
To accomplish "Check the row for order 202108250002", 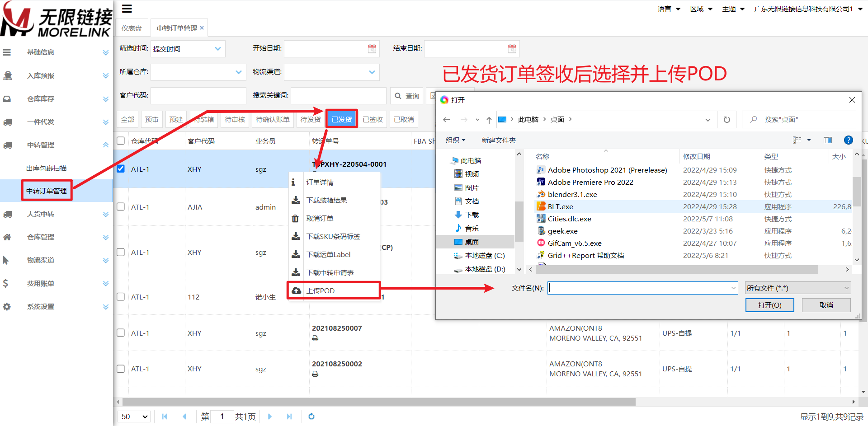I will click(121, 368).
